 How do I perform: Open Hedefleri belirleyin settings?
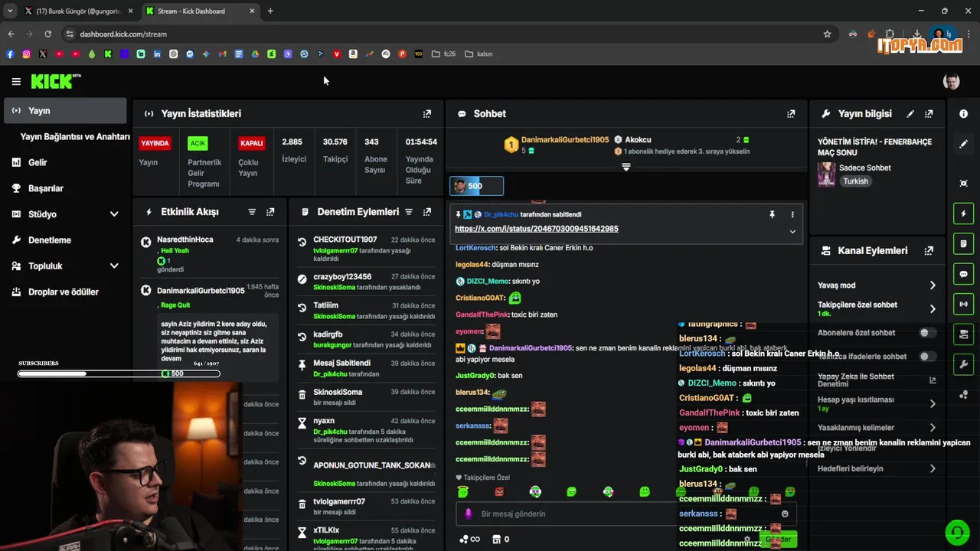(877, 468)
